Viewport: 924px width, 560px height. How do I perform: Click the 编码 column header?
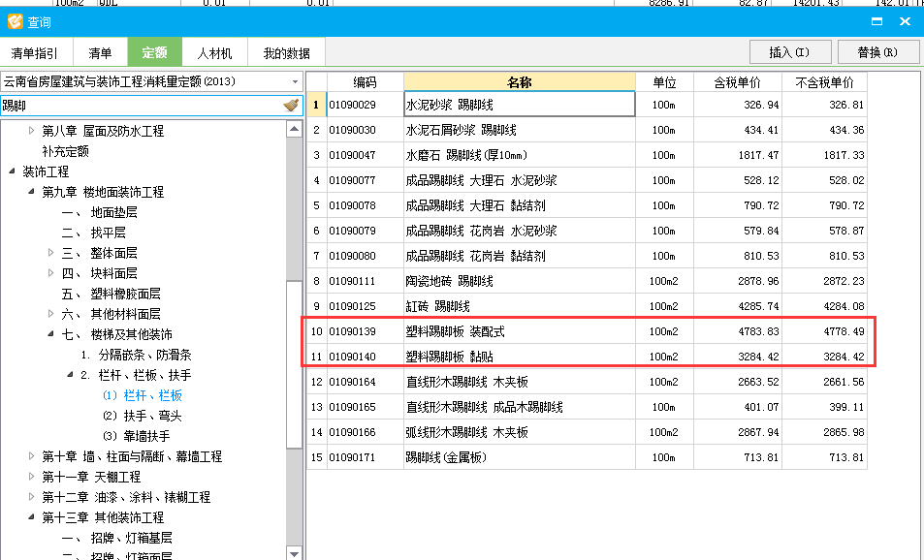pos(365,82)
